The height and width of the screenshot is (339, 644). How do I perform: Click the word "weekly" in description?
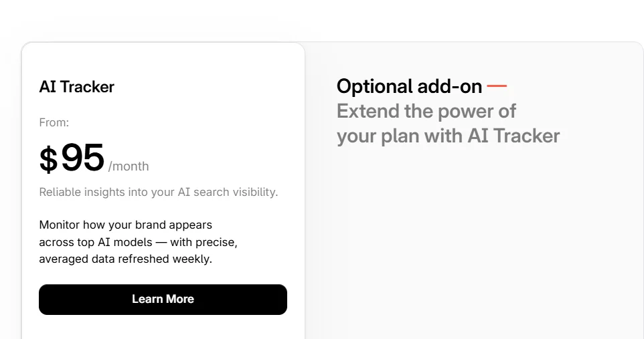click(x=194, y=259)
